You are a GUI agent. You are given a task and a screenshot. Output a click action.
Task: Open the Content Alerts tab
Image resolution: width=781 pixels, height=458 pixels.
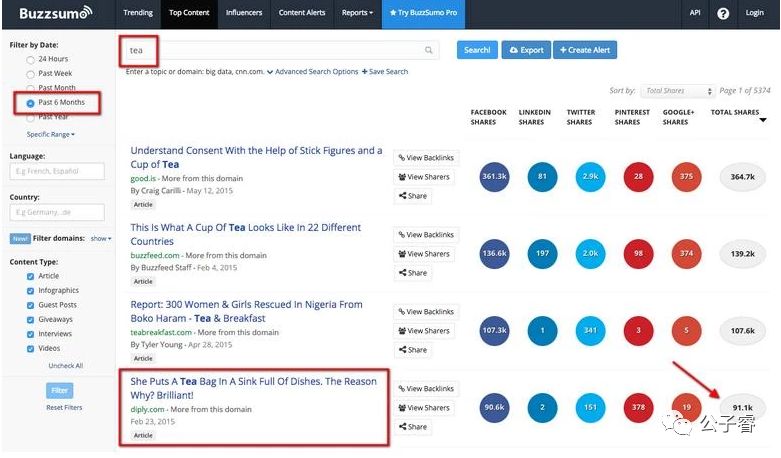tap(302, 13)
